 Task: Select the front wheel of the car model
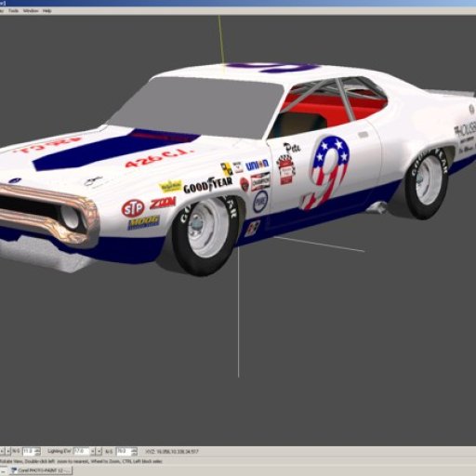coord(205,235)
